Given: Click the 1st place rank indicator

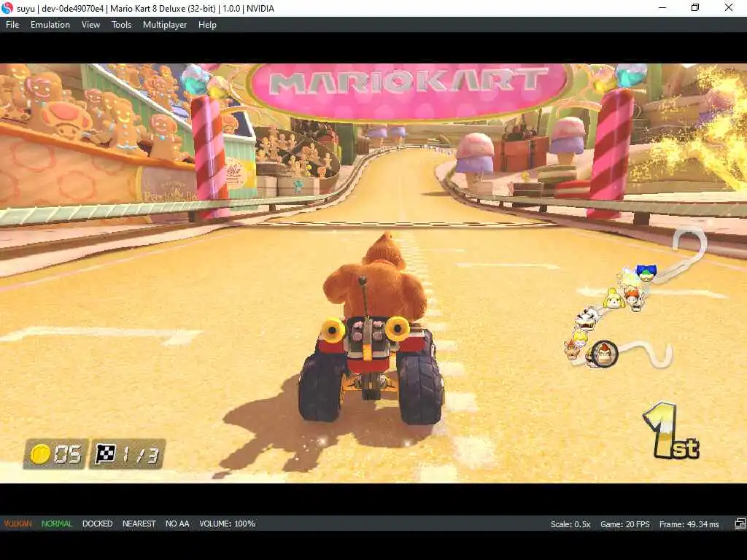Looking at the screenshot, I should [x=671, y=431].
